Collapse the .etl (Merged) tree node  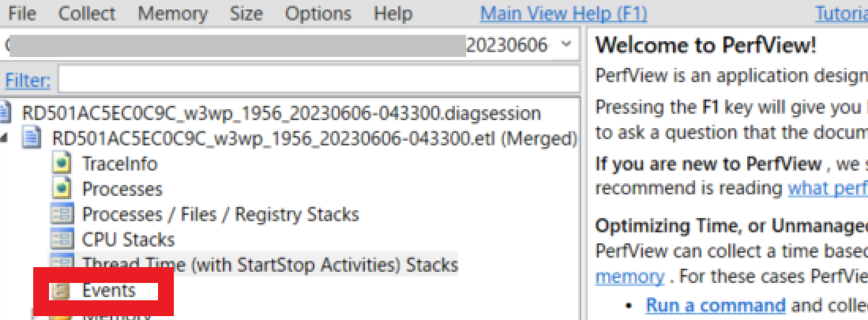(7, 139)
